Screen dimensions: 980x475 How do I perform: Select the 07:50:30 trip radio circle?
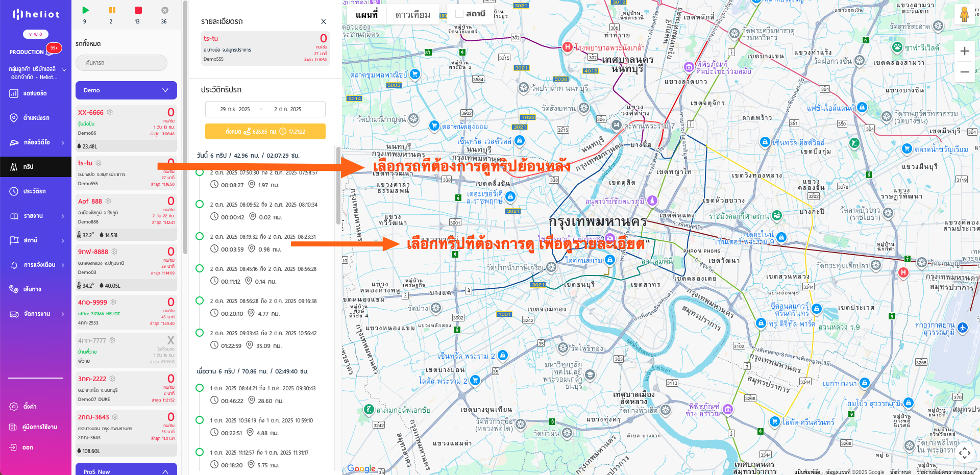tap(200, 172)
